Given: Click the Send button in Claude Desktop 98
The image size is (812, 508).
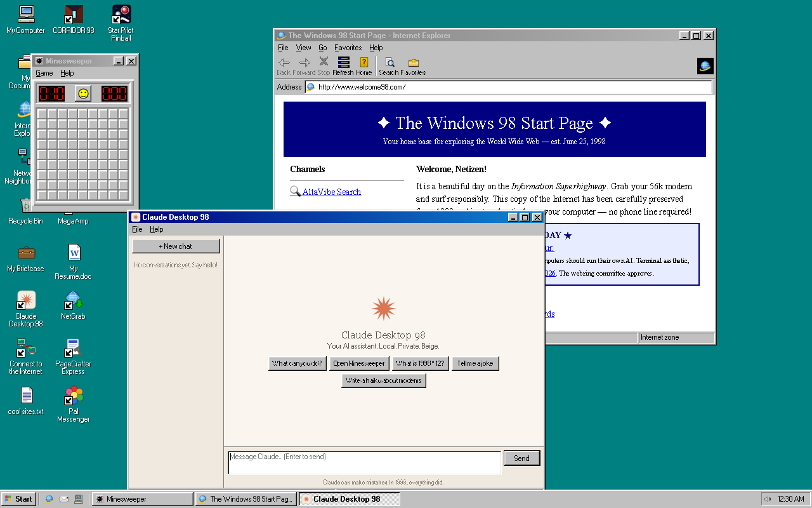Looking at the screenshot, I should pos(521,458).
